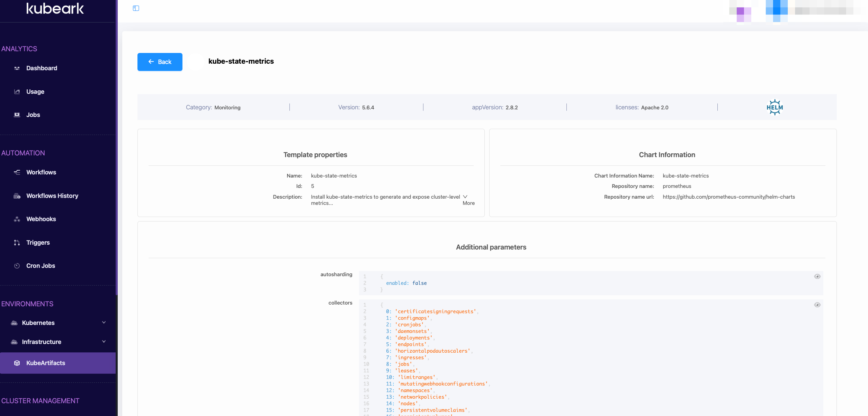Select KubeArtifacts in the sidebar
The width and height of the screenshot is (868, 416).
click(x=46, y=363)
